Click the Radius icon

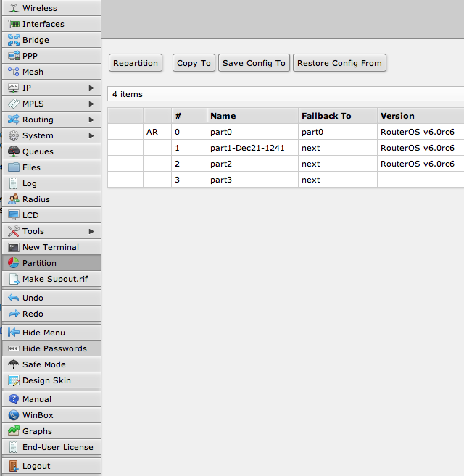(14, 199)
